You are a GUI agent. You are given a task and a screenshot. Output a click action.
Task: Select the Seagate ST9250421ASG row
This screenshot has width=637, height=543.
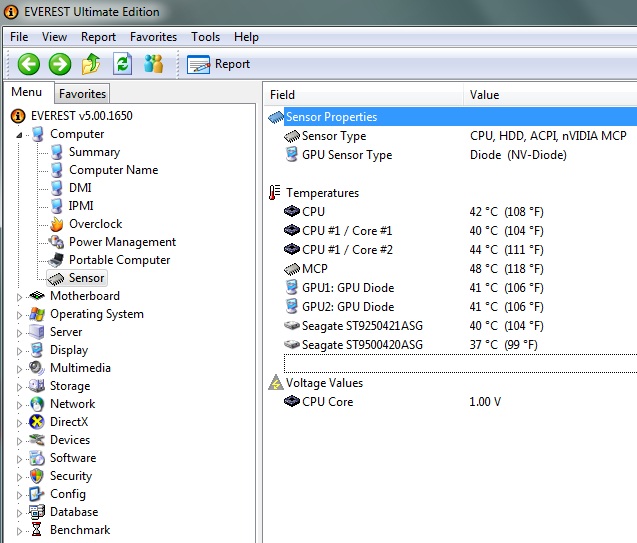[x=460, y=326]
